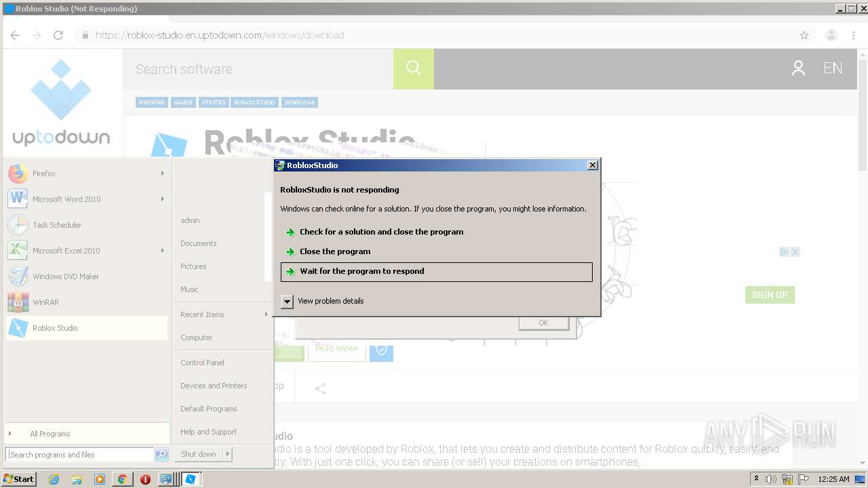Click the ROBLOX STUDIO breadcrumb tag
The height and width of the screenshot is (488, 868).
pyautogui.click(x=255, y=102)
